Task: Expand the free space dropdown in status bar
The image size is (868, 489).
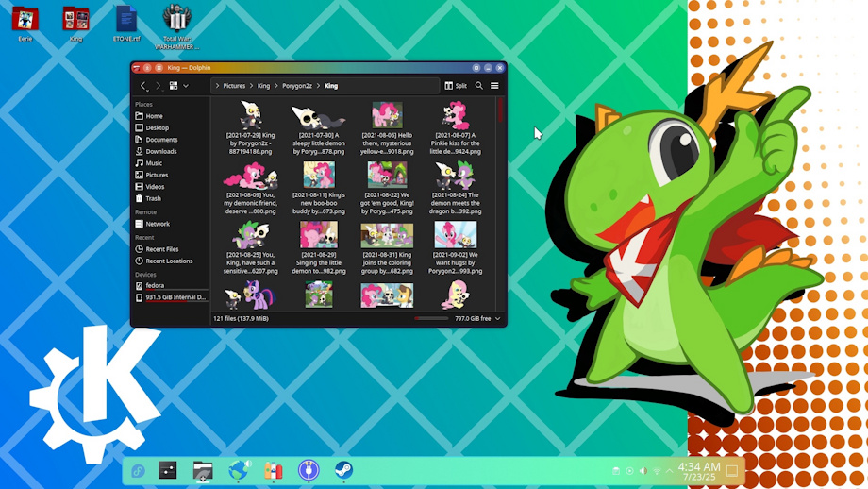Action: click(498, 319)
